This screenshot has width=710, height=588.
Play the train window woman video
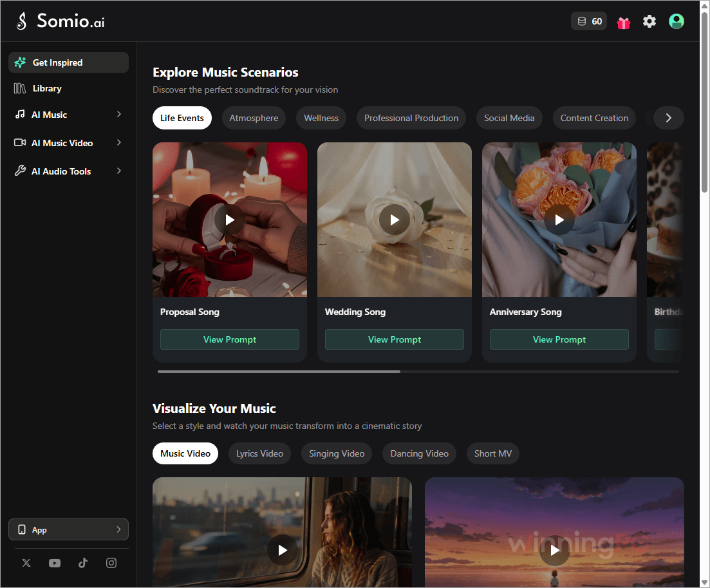[x=282, y=550]
